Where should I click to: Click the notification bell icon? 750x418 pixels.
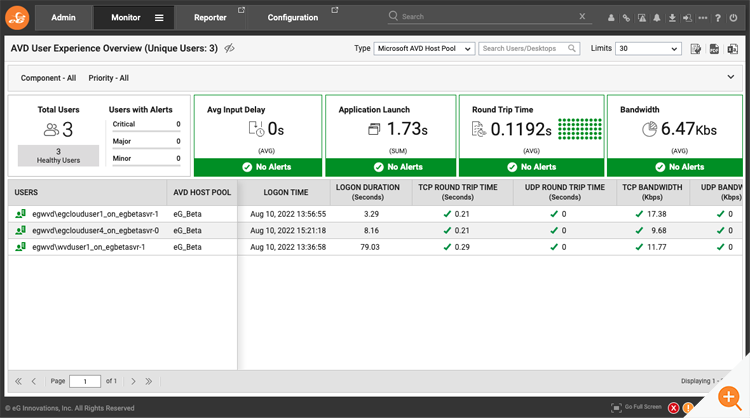(657, 18)
